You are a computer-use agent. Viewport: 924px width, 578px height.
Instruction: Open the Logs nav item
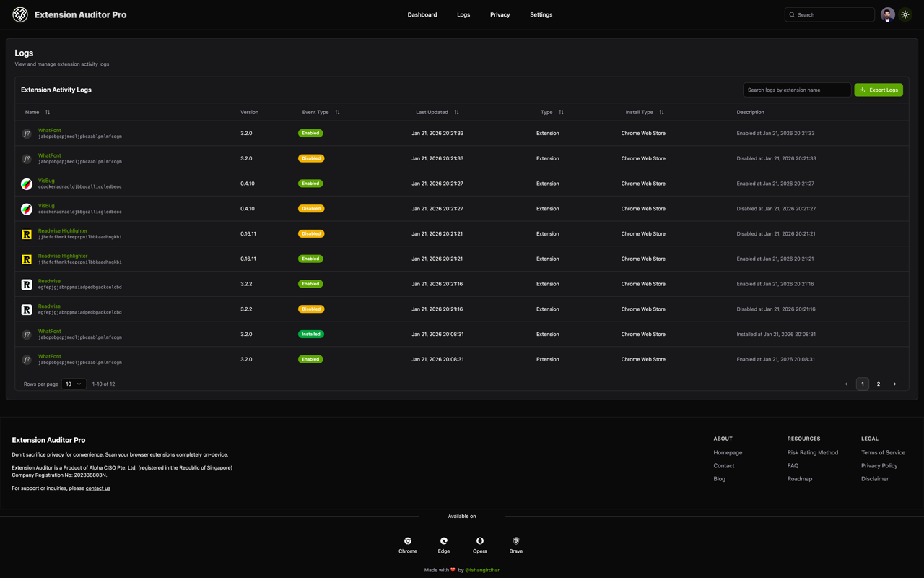click(x=463, y=14)
